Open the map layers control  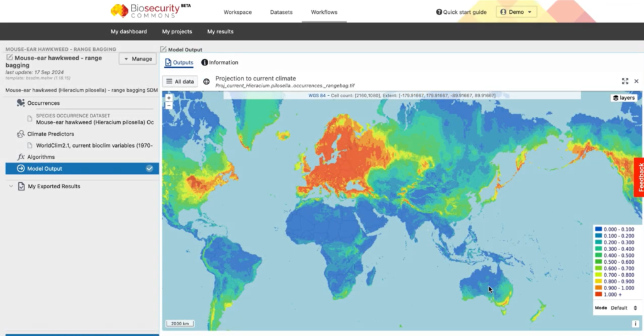pyautogui.click(x=624, y=97)
